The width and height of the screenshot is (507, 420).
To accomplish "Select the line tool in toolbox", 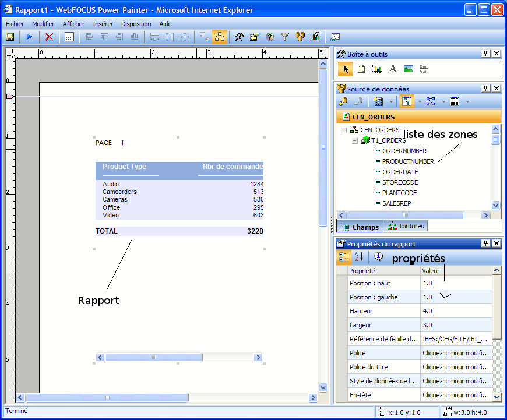I will (x=424, y=69).
